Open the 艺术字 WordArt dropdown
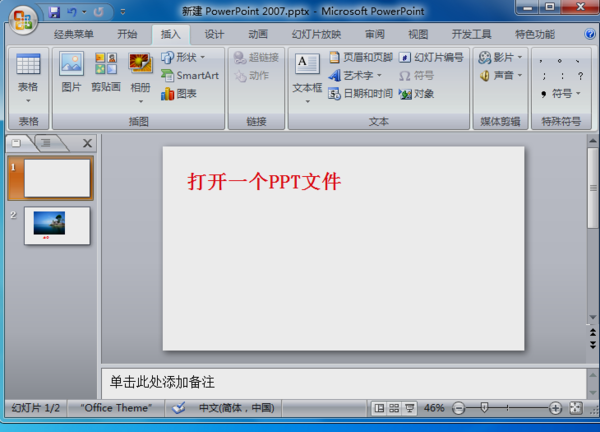This screenshot has height=432, width=600. tap(356, 75)
